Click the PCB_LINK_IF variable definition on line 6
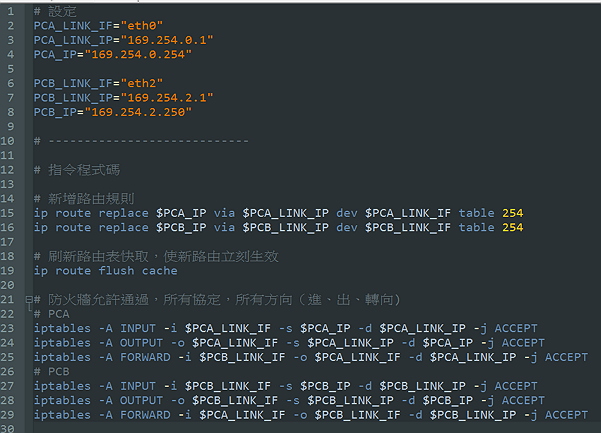Screen dimensions: 601x433 73,83
